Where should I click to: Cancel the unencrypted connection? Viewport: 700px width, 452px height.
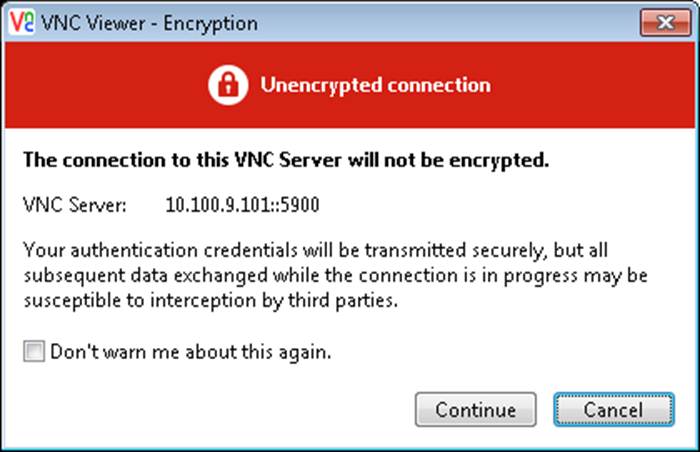(x=614, y=409)
